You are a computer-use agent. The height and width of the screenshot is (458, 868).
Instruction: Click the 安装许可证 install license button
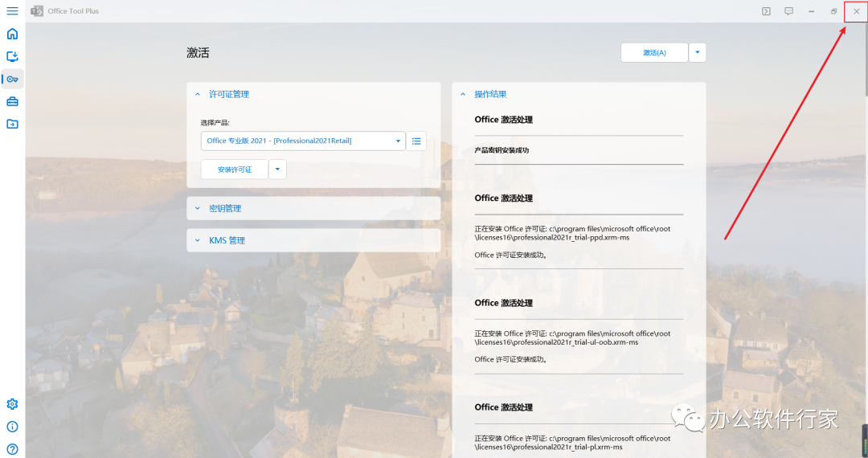pos(235,170)
